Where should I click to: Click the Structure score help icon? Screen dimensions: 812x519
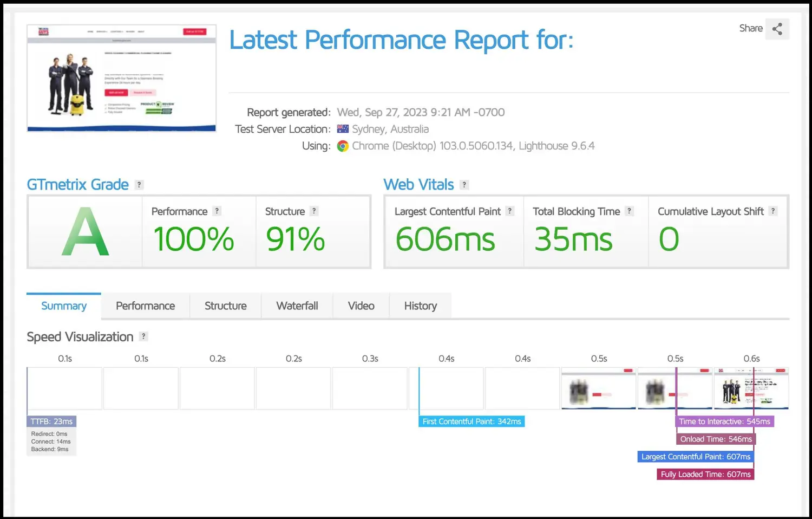[314, 211]
